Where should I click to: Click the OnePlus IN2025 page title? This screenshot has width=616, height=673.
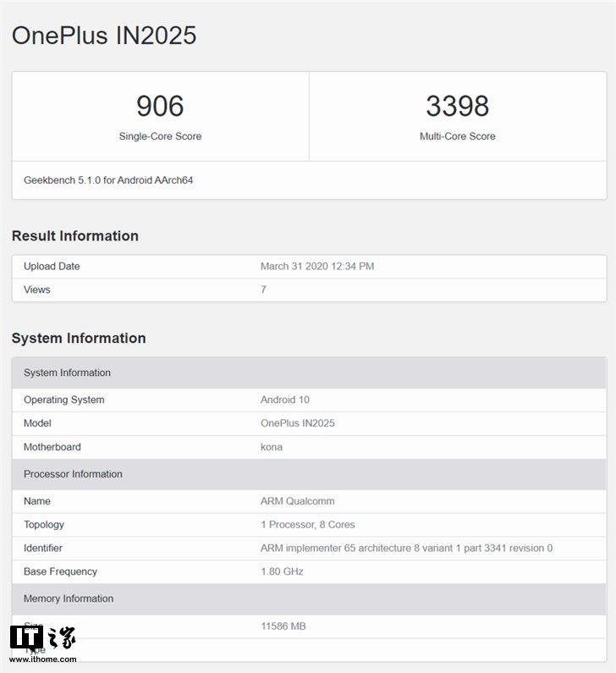tap(104, 35)
